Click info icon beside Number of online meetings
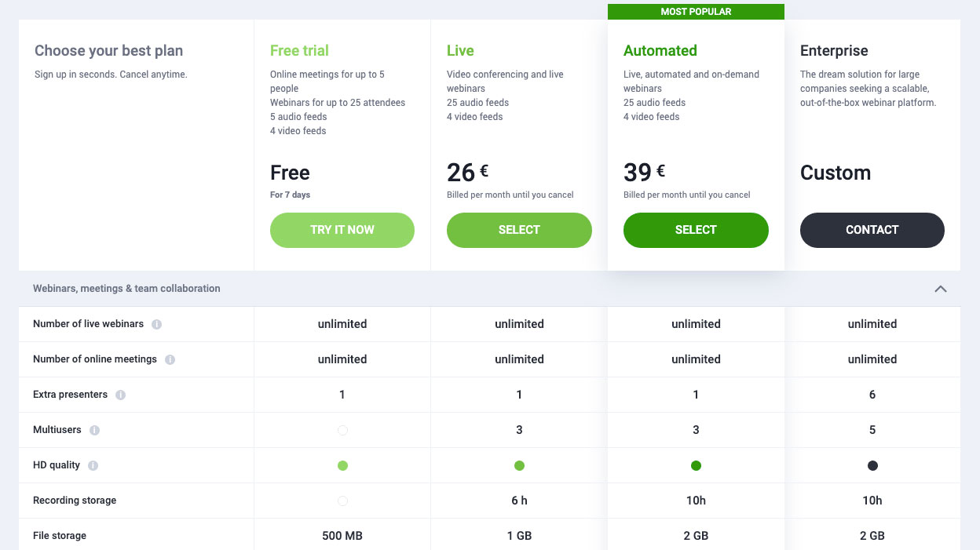980x550 pixels. (x=170, y=359)
